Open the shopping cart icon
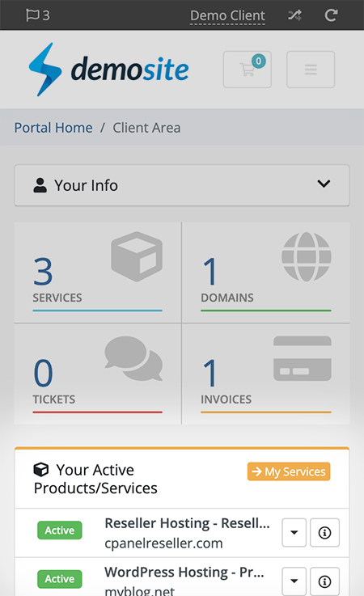 pyautogui.click(x=248, y=70)
